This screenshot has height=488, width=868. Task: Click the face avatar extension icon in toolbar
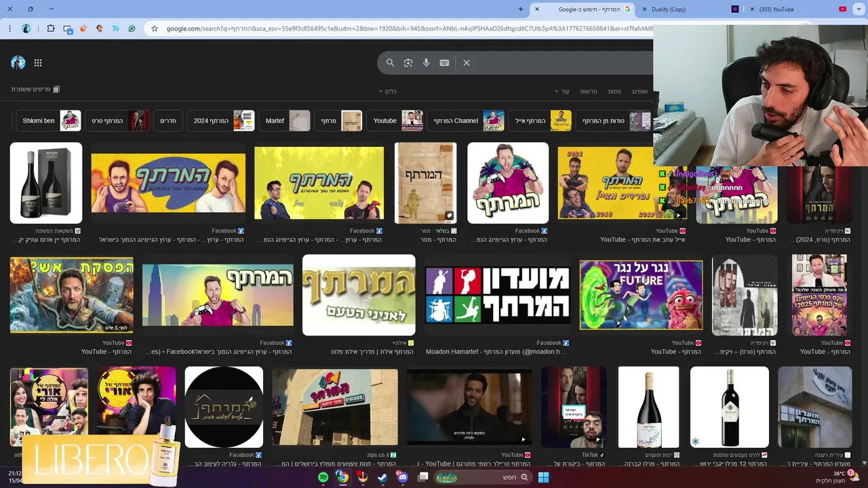click(100, 28)
